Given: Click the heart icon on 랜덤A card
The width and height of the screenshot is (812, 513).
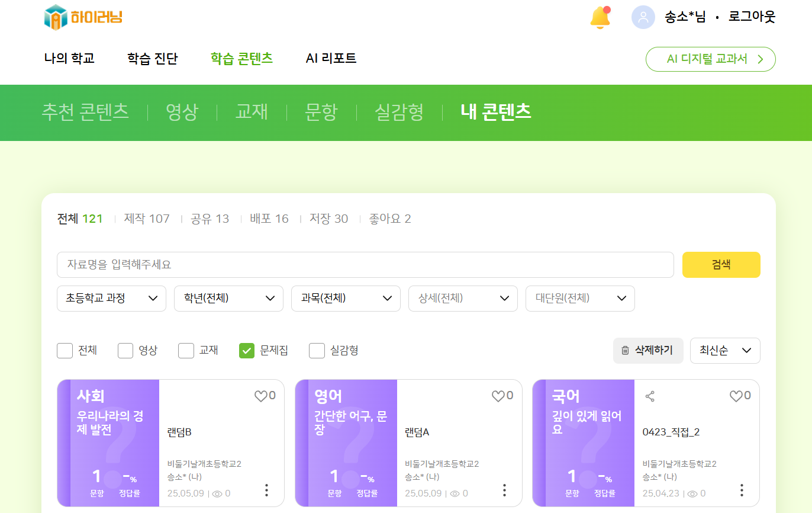Looking at the screenshot, I should point(498,396).
